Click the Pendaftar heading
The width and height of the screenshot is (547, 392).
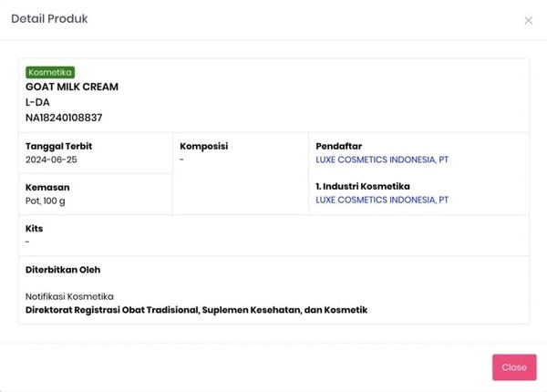(x=339, y=146)
